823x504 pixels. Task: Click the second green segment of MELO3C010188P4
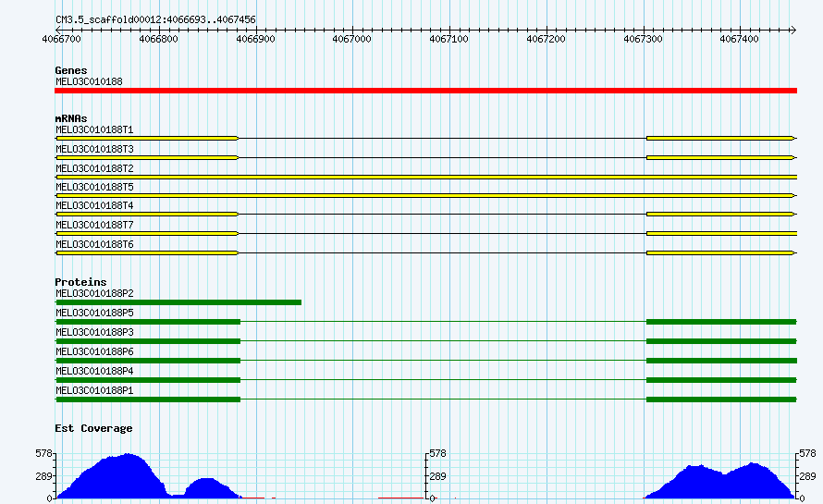point(721,380)
